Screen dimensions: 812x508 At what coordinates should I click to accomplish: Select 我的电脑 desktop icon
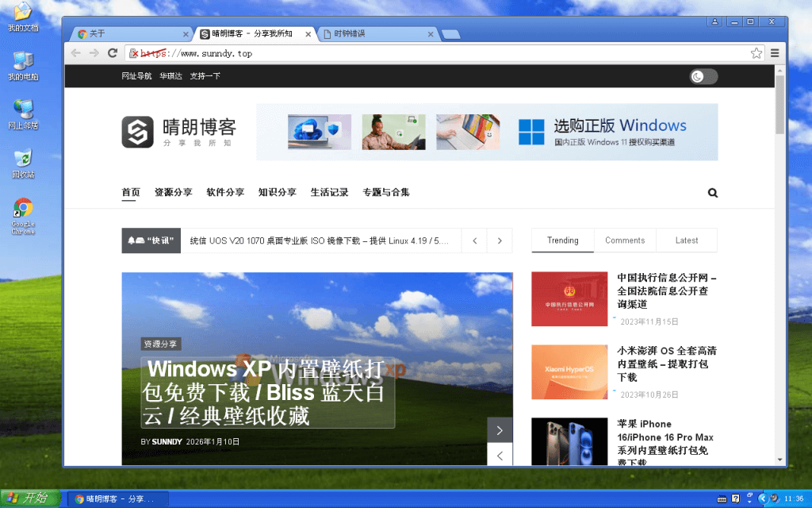click(23, 67)
